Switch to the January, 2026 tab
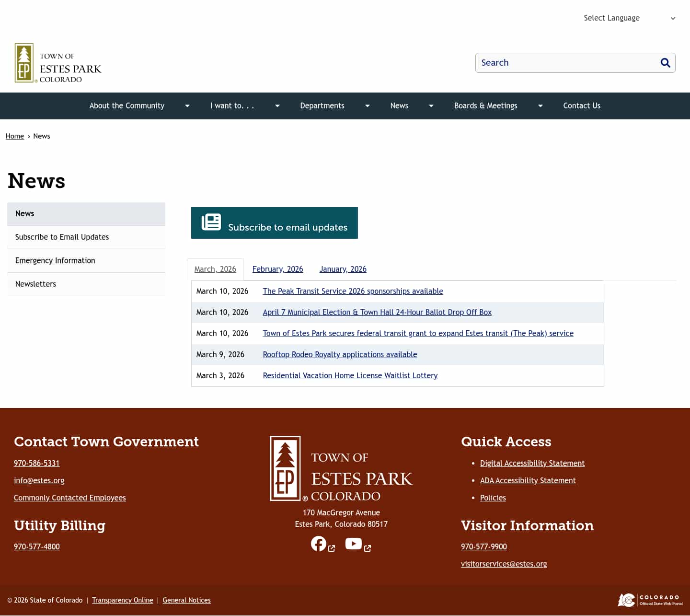The height and width of the screenshot is (616, 690). coord(343,269)
